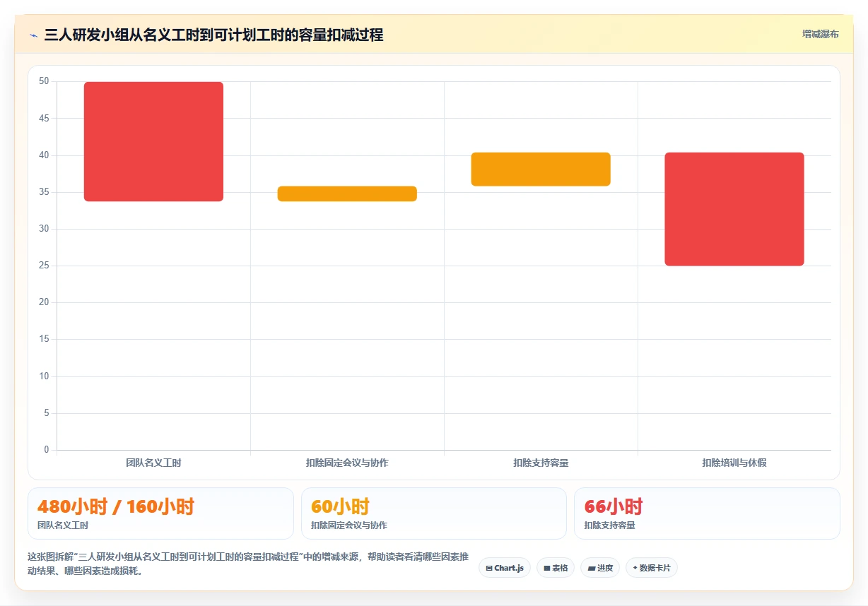This screenshot has height=606, width=868.
Task: Click the 表格 chip
Action: pos(556,568)
